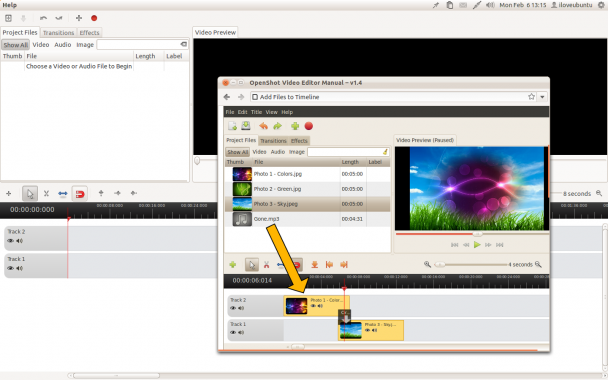Click the new project icon in main OpenShot toolbar
The height and width of the screenshot is (380, 608).
[x=8, y=18]
